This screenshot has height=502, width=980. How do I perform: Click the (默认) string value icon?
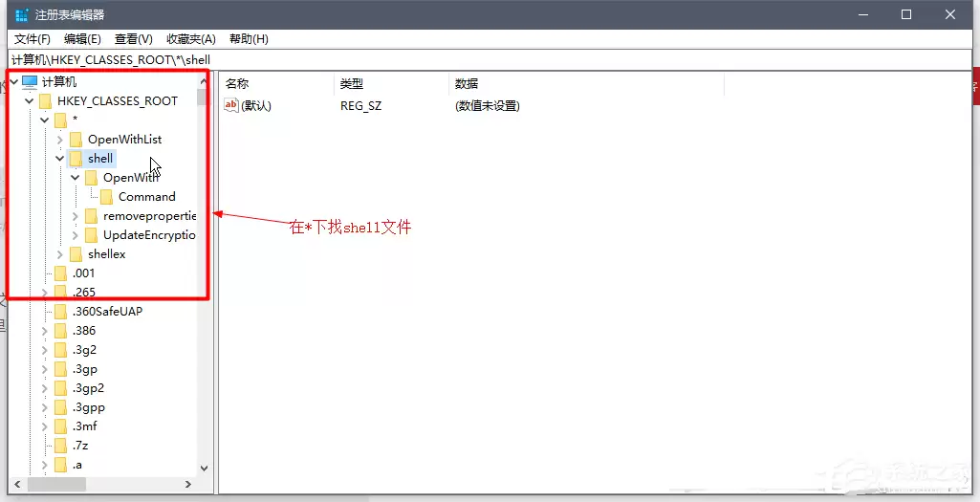[x=231, y=105]
